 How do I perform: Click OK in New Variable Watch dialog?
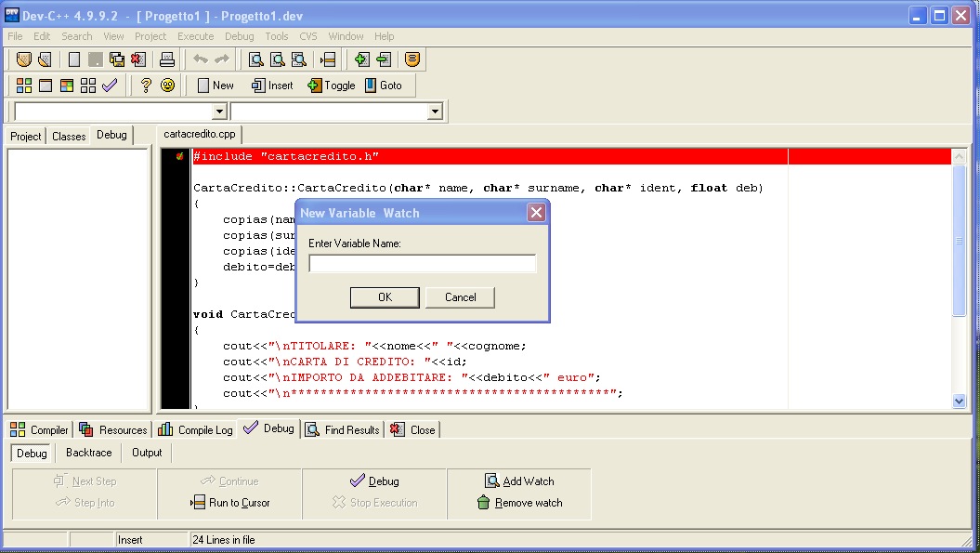[x=385, y=297]
